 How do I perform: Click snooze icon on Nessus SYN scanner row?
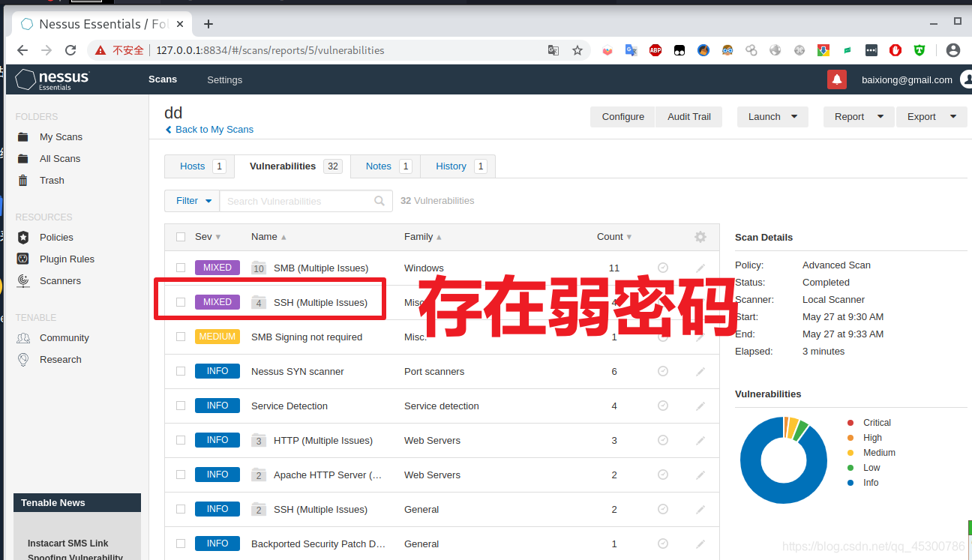(663, 371)
